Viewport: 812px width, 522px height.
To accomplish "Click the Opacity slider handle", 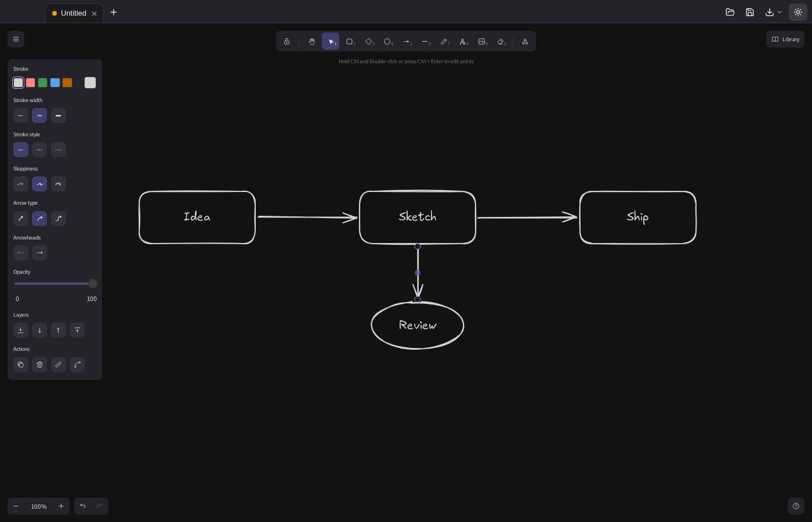I will [93, 284].
